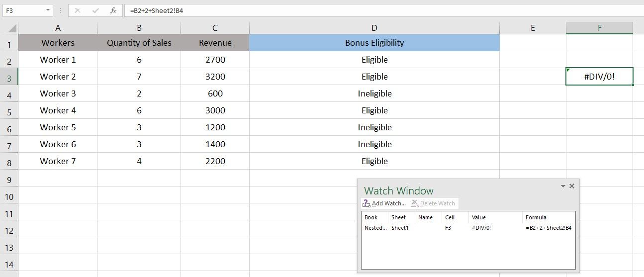Viewport: 644px width, 277px height.
Task: Click the Book column header in Watch Window
Action: [375, 217]
